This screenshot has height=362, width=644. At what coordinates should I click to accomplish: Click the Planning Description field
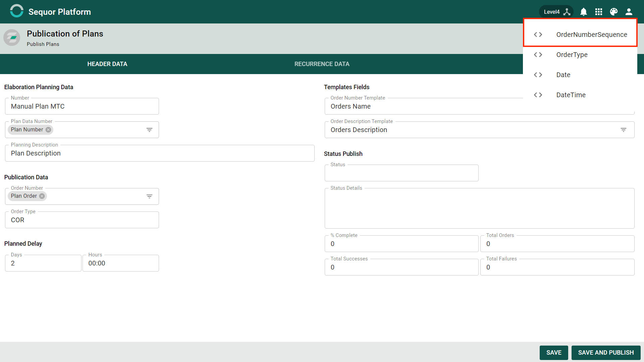[160, 153]
